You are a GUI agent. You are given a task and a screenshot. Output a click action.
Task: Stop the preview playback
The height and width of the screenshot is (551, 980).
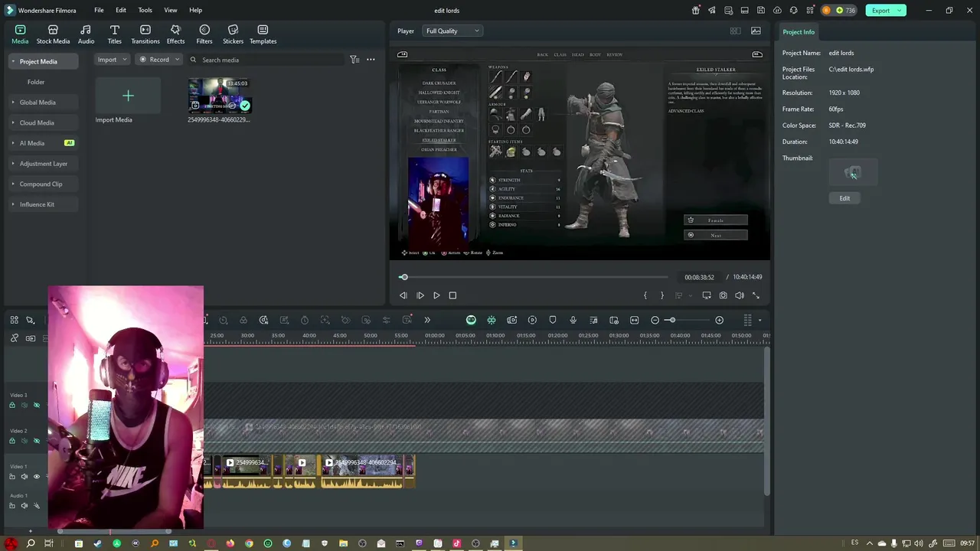coord(452,295)
